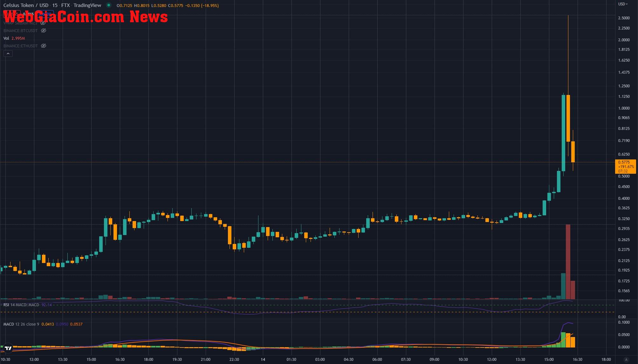Open the USD currency dropdown
The width and height of the screenshot is (638, 364).
pyautogui.click(x=623, y=4)
